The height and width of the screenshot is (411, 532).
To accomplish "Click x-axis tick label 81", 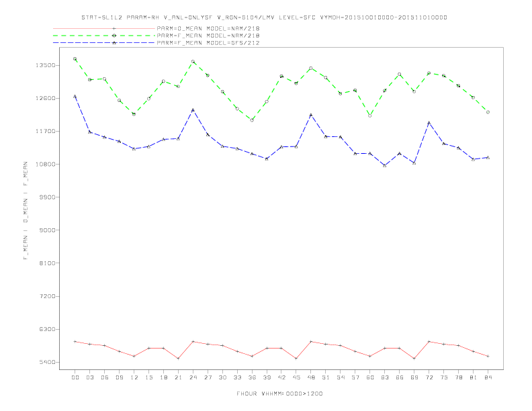I will [474, 377].
